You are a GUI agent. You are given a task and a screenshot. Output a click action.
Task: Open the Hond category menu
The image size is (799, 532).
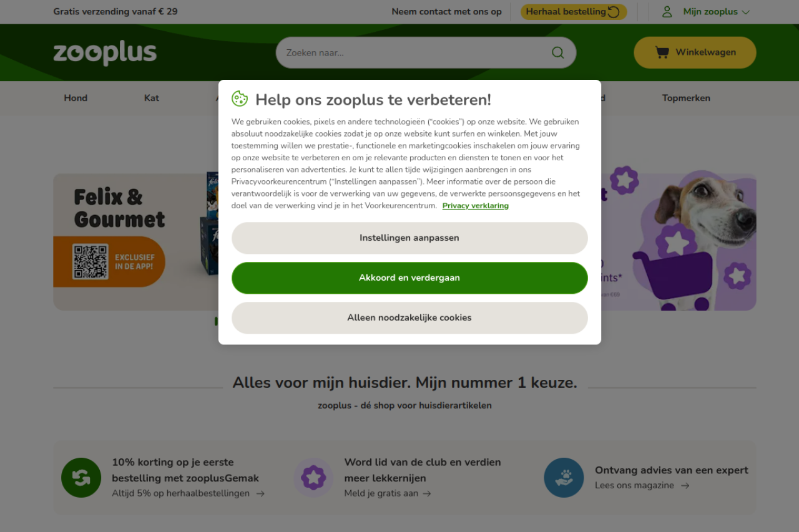point(76,98)
